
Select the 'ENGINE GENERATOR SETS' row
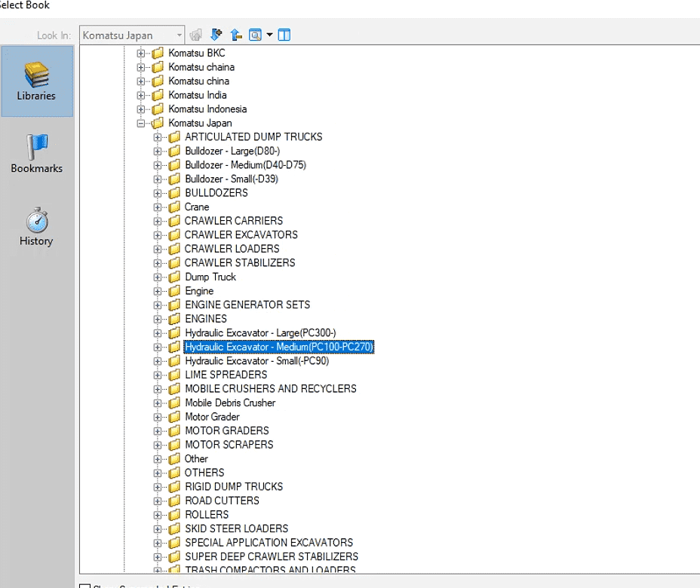click(x=247, y=305)
